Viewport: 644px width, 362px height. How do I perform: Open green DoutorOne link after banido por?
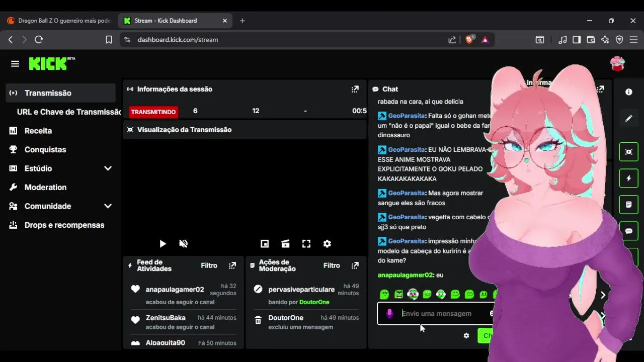[314, 302]
